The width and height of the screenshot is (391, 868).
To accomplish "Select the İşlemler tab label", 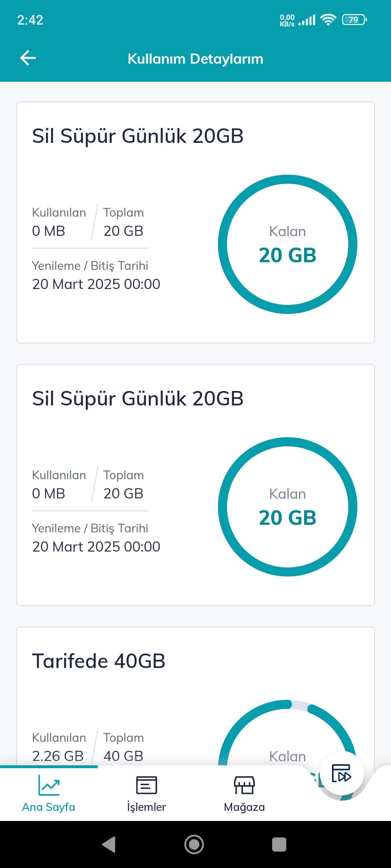I will (x=147, y=807).
